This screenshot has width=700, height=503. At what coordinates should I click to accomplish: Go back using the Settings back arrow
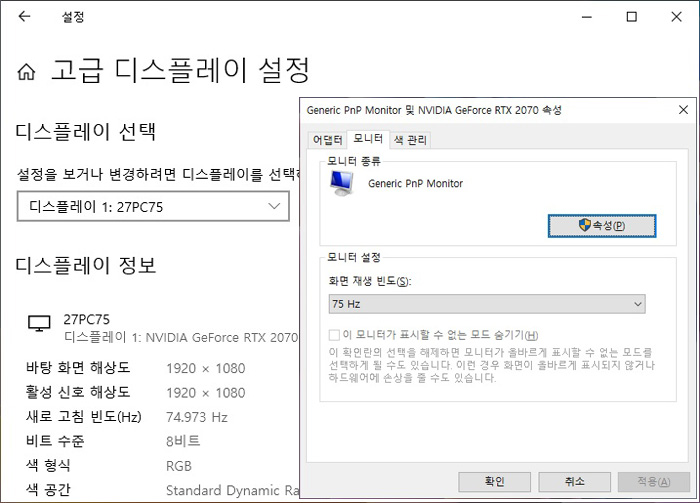point(24,17)
